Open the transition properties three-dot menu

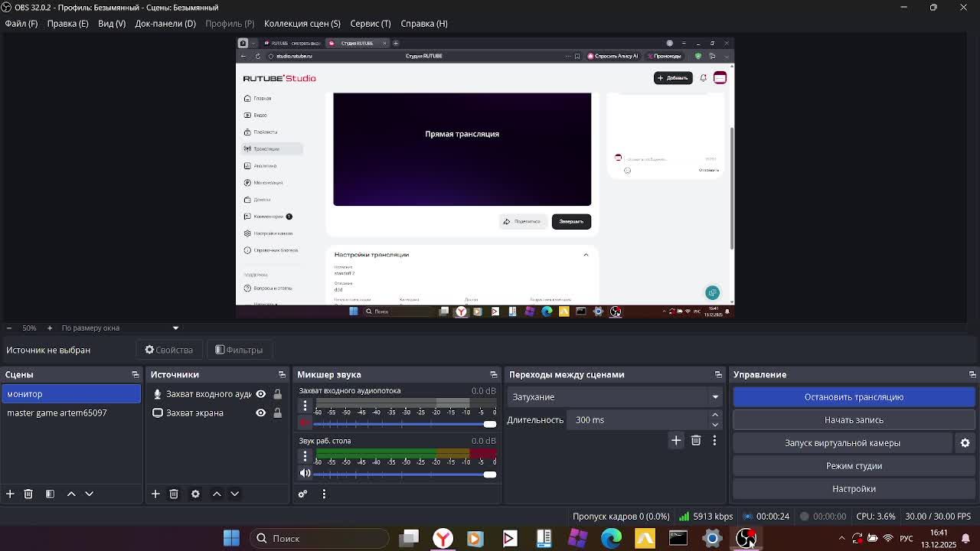(714, 440)
